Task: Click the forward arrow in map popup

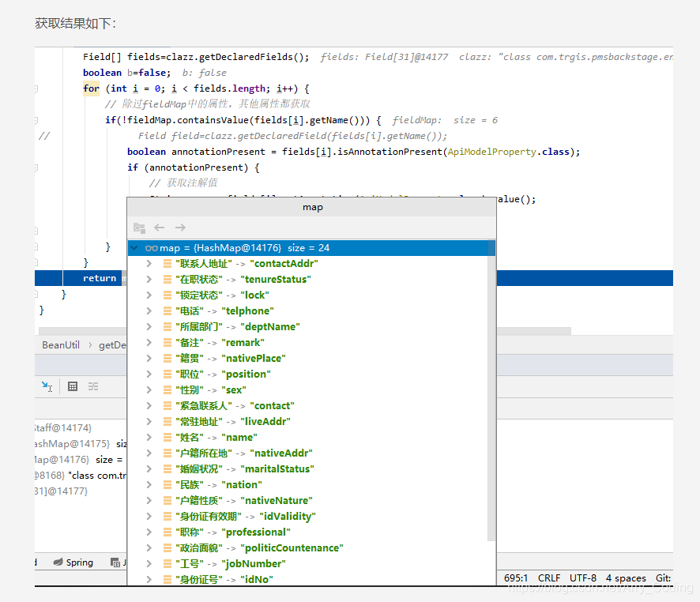Action: pos(180,228)
